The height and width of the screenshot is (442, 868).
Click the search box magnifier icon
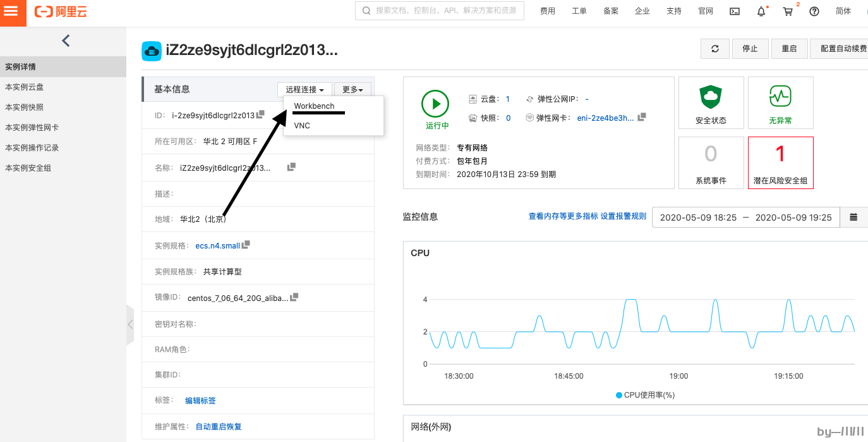(x=367, y=11)
